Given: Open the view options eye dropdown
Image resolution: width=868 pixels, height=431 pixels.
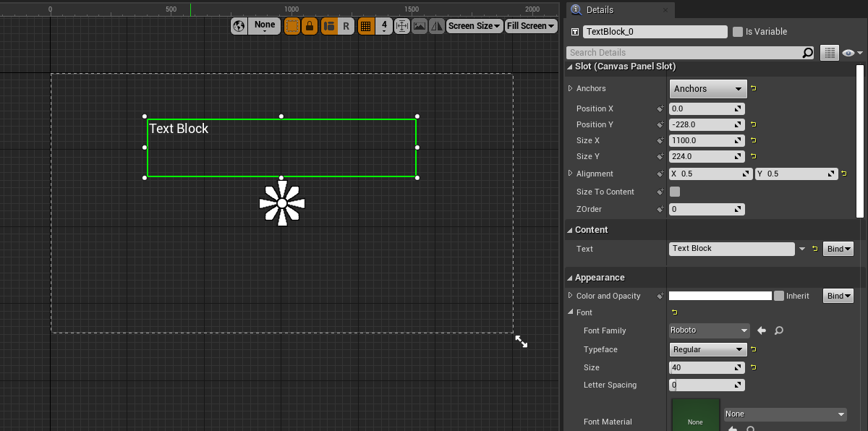Looking at the screenshot, I should click(x=853, y=53).
